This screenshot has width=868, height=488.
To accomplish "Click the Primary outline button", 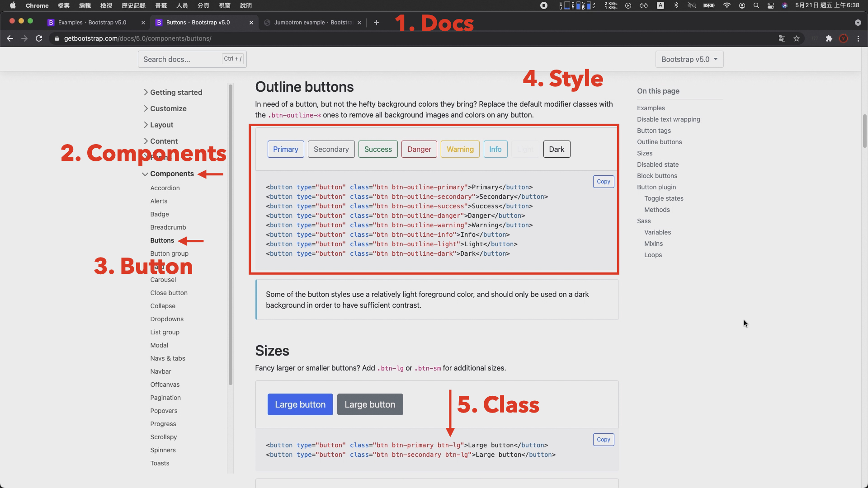I will pos(286,149).
